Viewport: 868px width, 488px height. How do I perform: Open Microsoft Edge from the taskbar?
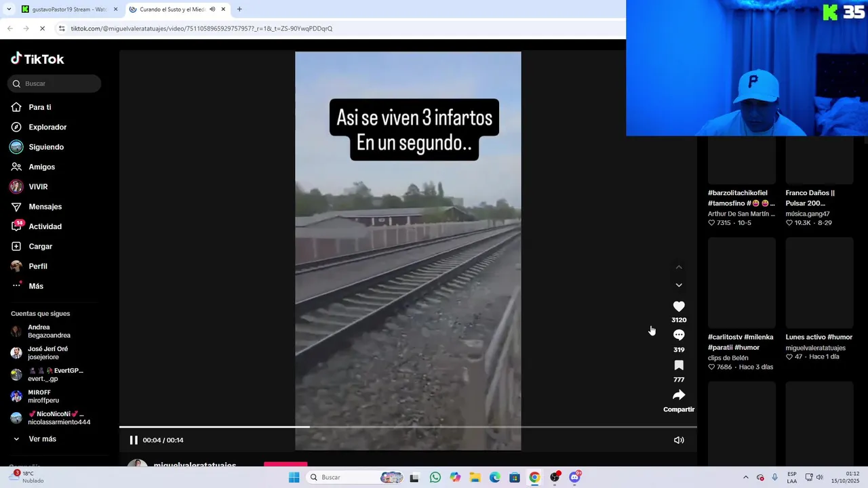pyautogui.click(x=495, y=477)
